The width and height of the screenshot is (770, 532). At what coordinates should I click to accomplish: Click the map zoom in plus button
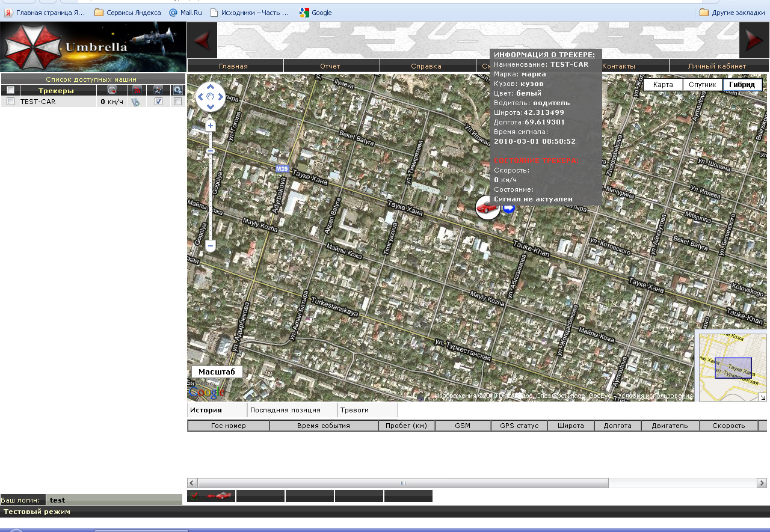pos(211,126)
